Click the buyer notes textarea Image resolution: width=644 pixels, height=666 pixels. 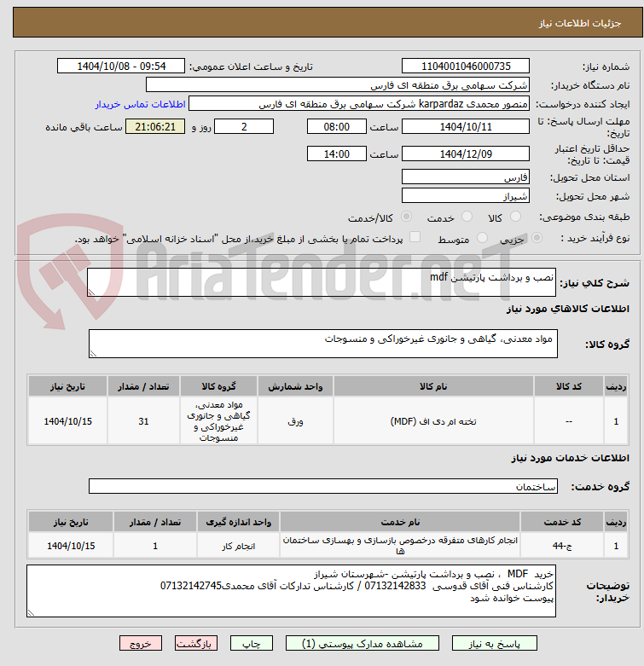[x=291, y=591]
